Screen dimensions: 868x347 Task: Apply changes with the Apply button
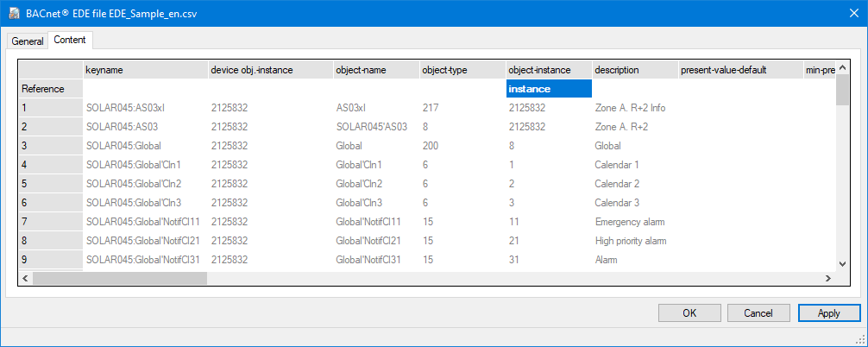pyautogui.click(x=828, y=313)
